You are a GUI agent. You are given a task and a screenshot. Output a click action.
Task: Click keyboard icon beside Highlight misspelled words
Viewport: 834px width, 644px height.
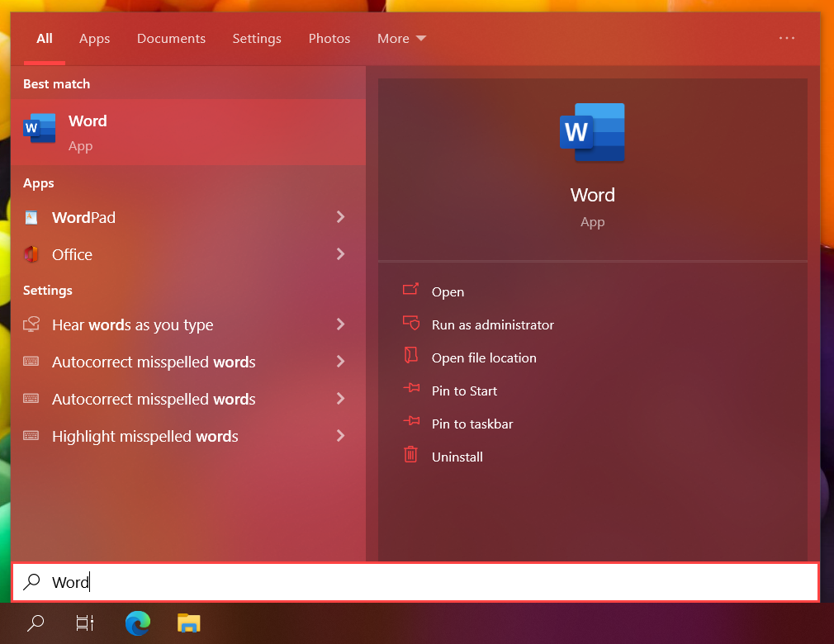point(31,436)
